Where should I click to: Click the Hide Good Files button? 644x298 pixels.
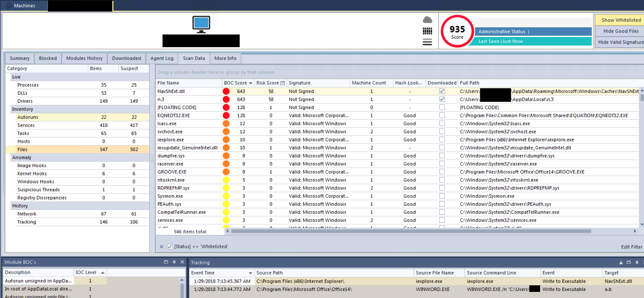click(621, 31)
